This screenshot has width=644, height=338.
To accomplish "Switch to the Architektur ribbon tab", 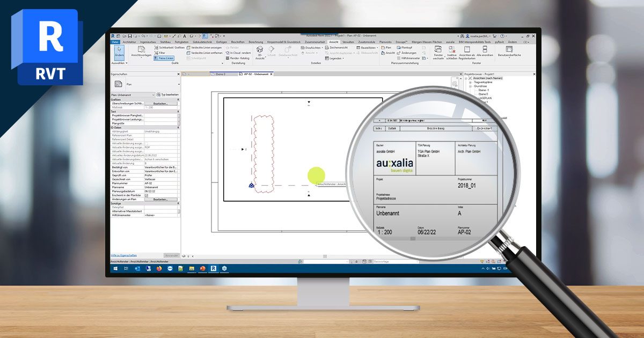I will [129, 42].
